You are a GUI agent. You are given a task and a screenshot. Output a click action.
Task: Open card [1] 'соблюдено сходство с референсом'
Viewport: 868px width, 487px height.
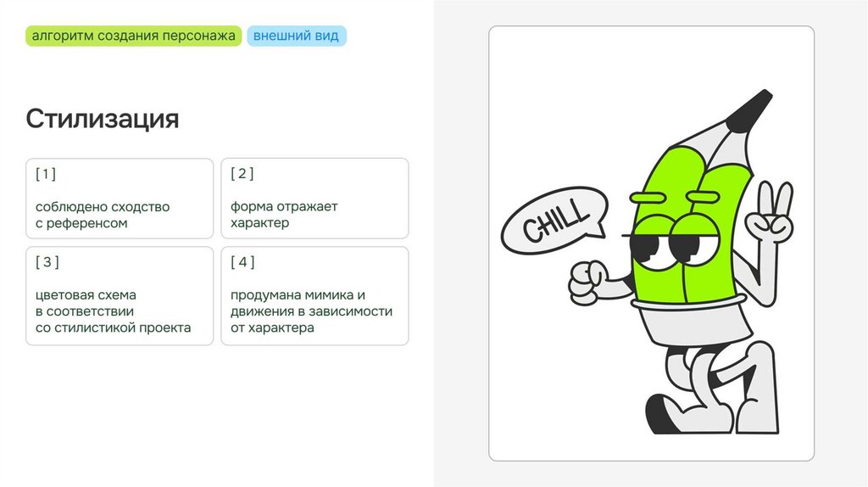pos(120,199)
